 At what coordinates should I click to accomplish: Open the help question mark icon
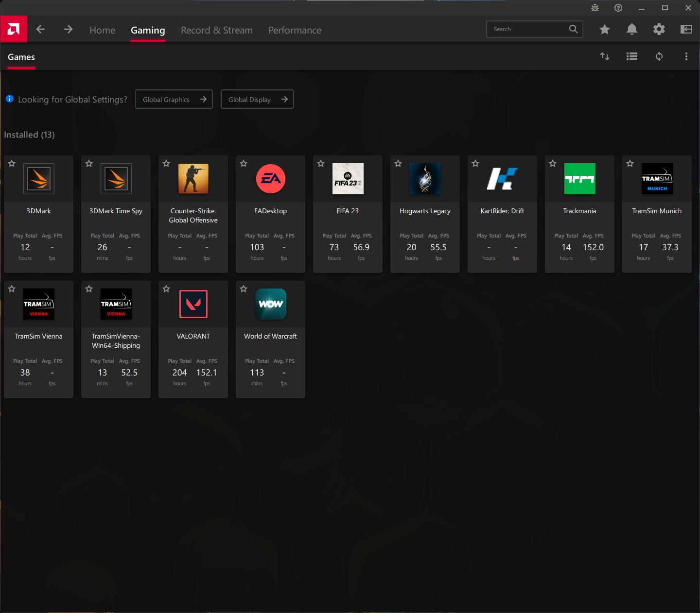tap(618, 8)
